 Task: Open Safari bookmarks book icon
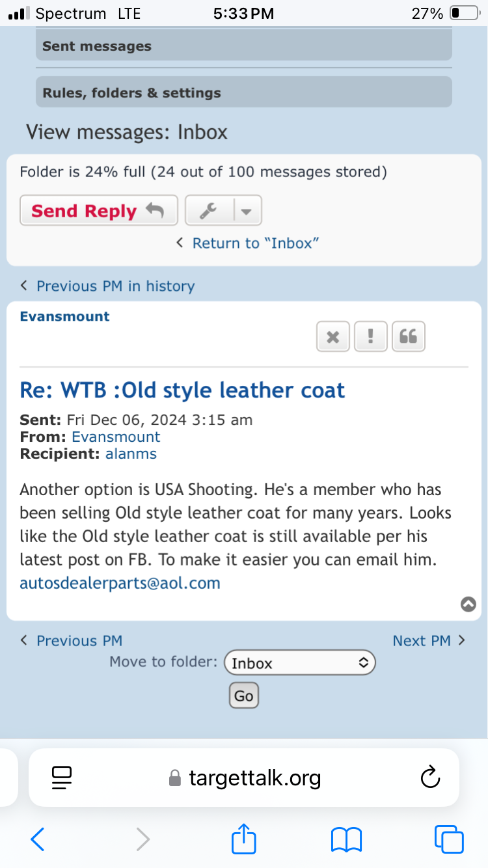coord(346,839)
